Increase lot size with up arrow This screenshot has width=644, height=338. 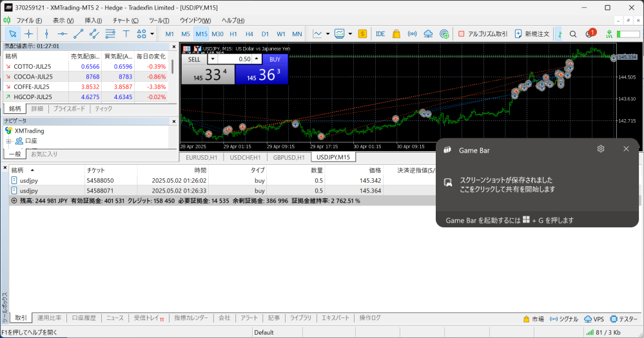click(257, 59)
